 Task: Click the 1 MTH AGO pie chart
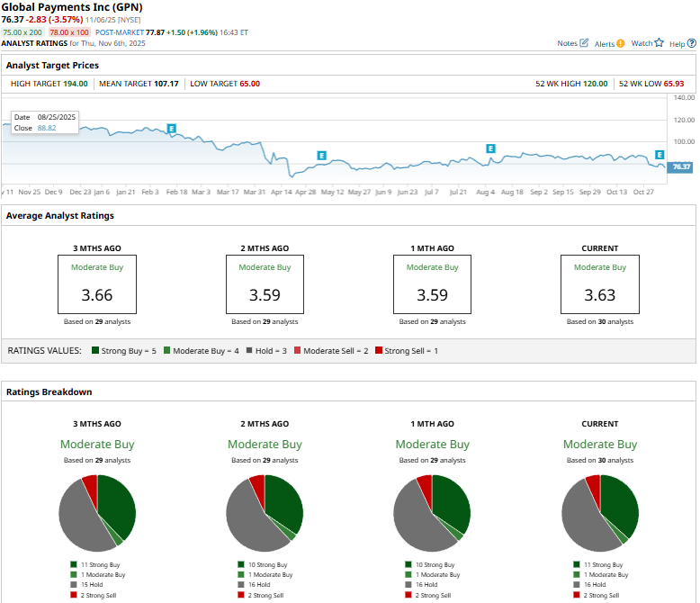click(x=432, y=513)
